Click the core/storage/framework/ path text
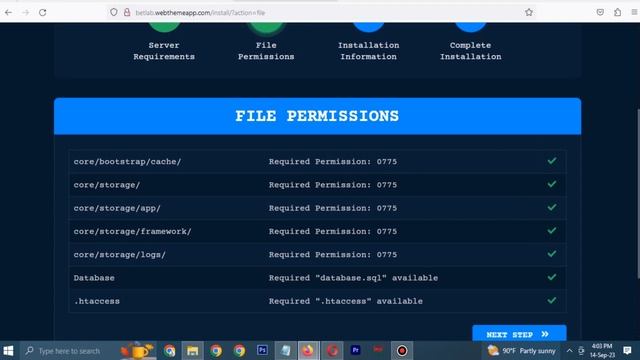640x360 pixels. pos(132,231)
